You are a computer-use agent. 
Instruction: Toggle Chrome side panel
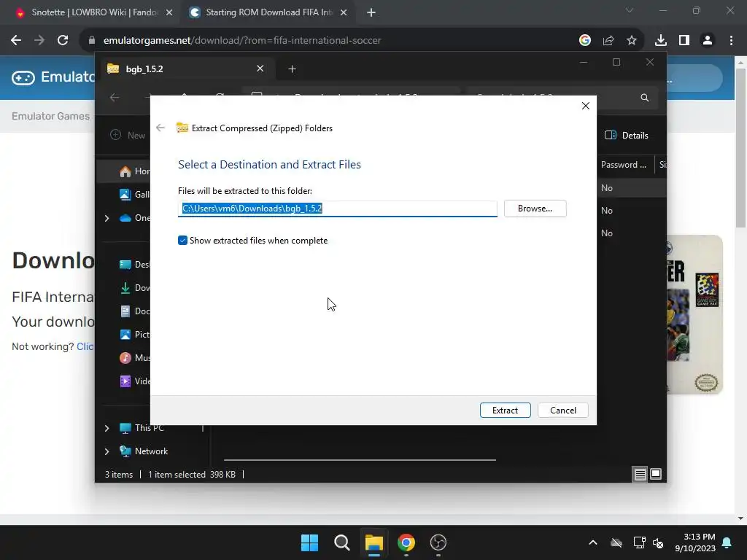pyautogui.click(x=684, y=41)
